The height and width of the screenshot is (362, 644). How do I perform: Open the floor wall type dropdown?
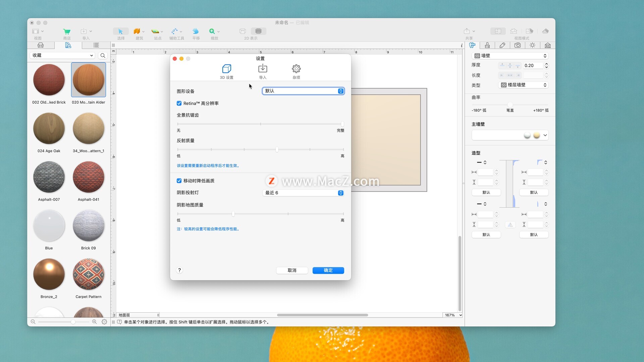(x=523, y=85)
